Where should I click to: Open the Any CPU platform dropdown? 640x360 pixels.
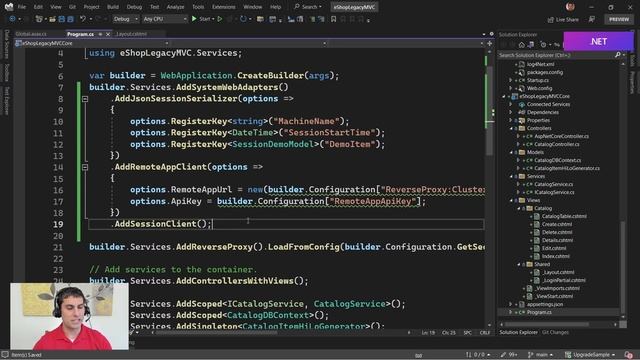tap(165, 19)
